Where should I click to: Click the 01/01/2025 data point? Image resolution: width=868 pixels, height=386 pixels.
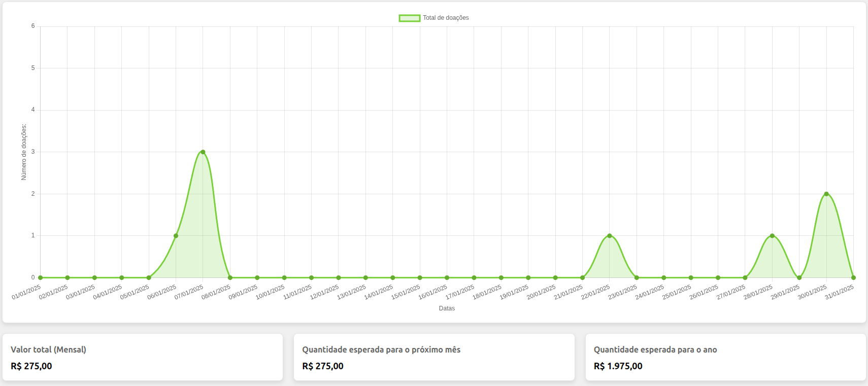coord(40,277)
